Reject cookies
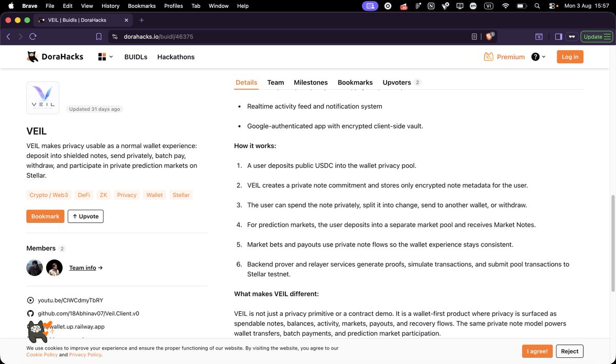 [570, 351]
